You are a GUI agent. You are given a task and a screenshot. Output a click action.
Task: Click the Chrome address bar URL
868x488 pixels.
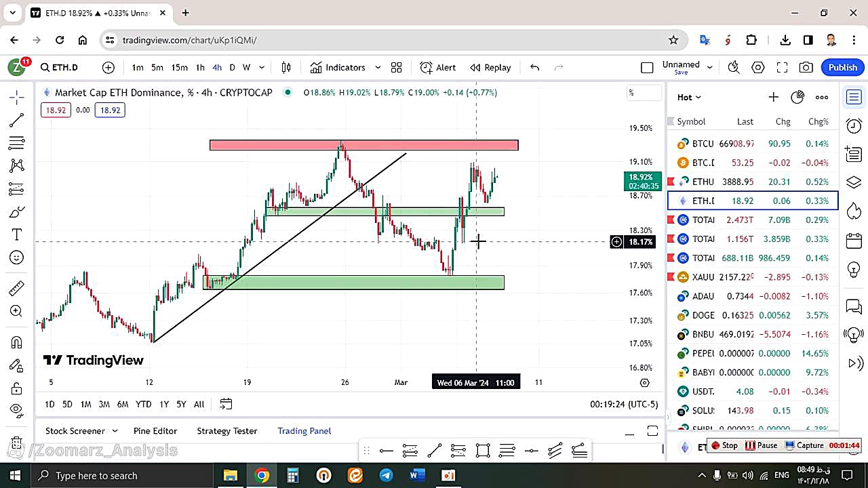coord(189,40)
